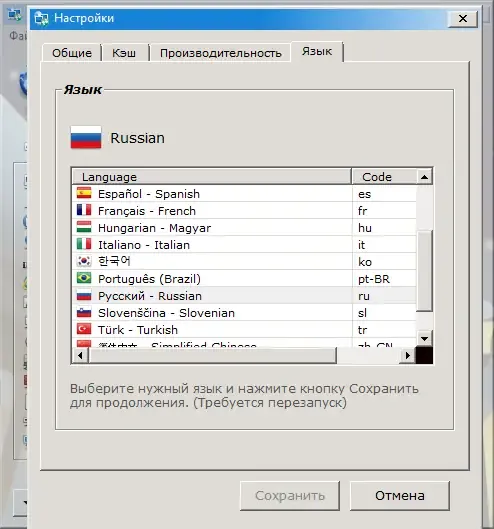Viewport: 494px width, 529px height.
Task: Select the Italian flag icon
Action: pos(84,244)
